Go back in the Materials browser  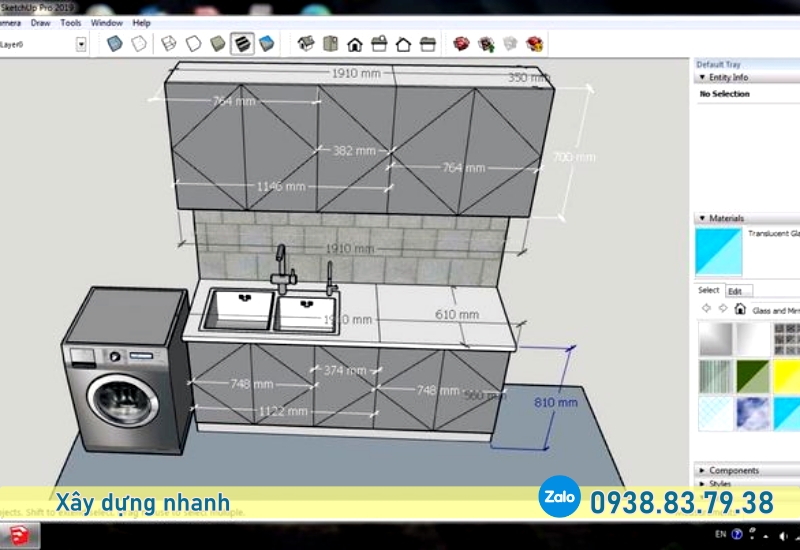pyautogui.click(x=706, y=310)
